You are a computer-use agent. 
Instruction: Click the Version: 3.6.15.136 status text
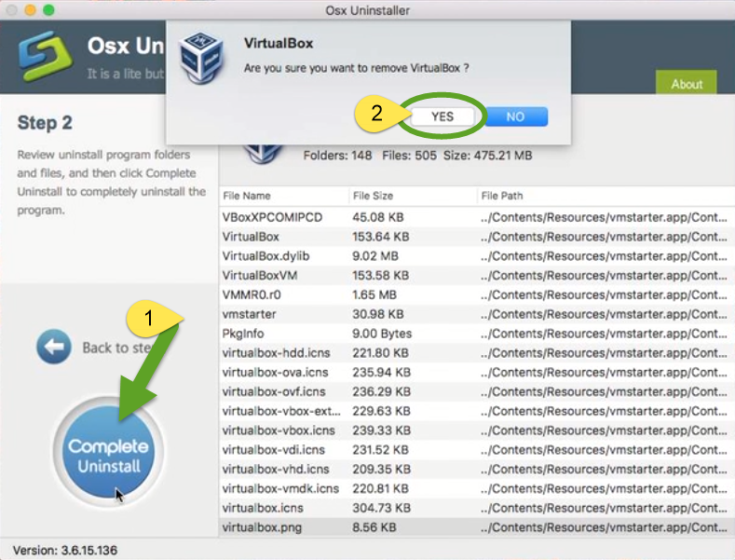pos(64,550)
